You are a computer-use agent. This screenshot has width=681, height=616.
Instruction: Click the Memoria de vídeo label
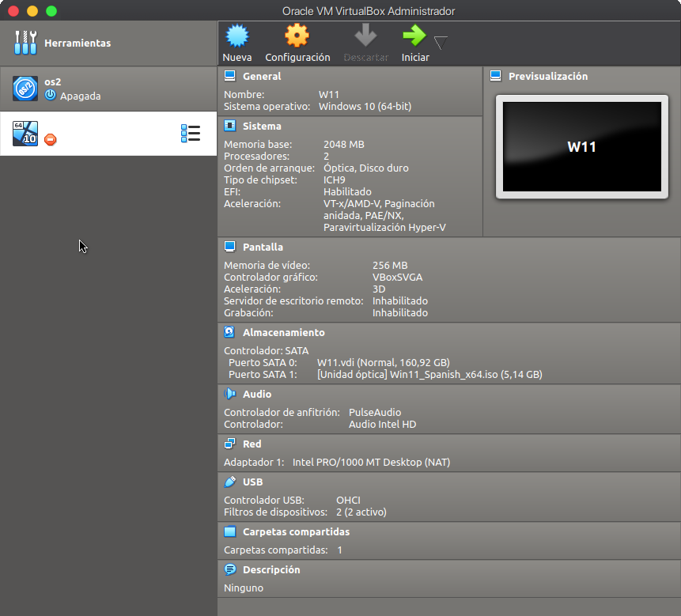pos(267,265)
